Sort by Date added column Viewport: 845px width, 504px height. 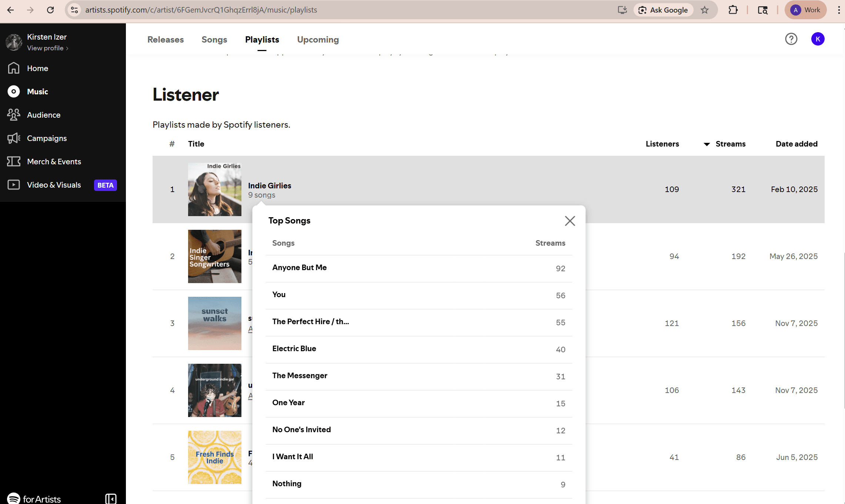click(796, 144)
